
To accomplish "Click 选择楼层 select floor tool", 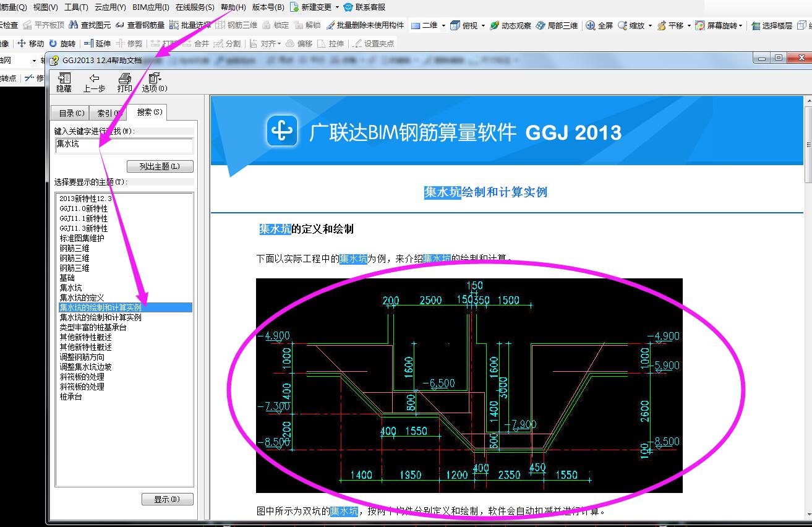I will pos(772,25).
